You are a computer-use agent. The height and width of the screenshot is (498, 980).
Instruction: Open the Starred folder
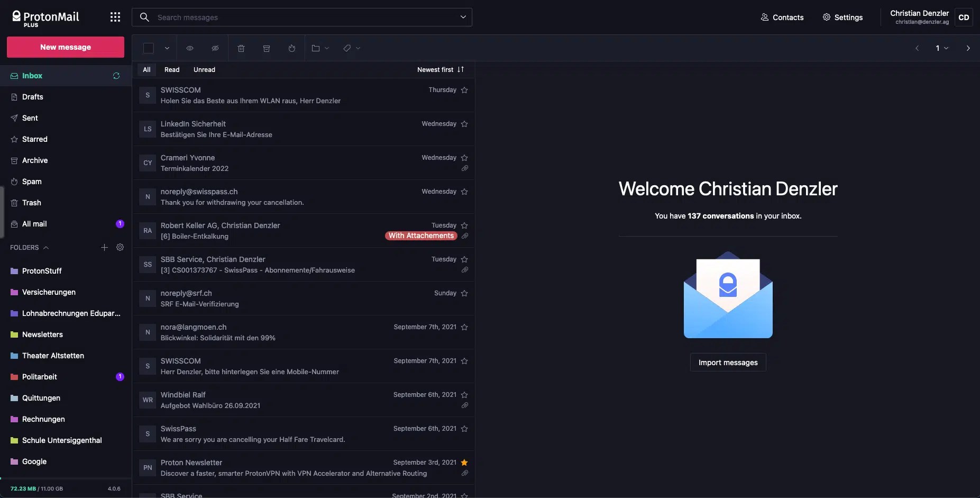(x=66, y=139)
